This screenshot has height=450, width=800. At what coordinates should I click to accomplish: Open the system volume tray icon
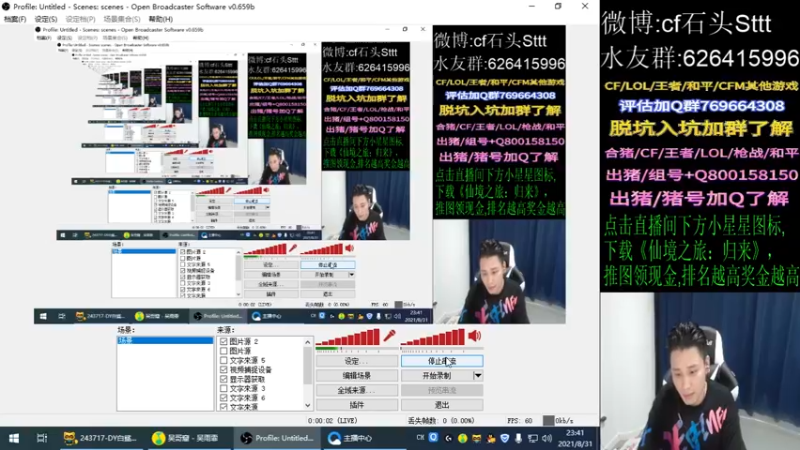click(547, 438)
